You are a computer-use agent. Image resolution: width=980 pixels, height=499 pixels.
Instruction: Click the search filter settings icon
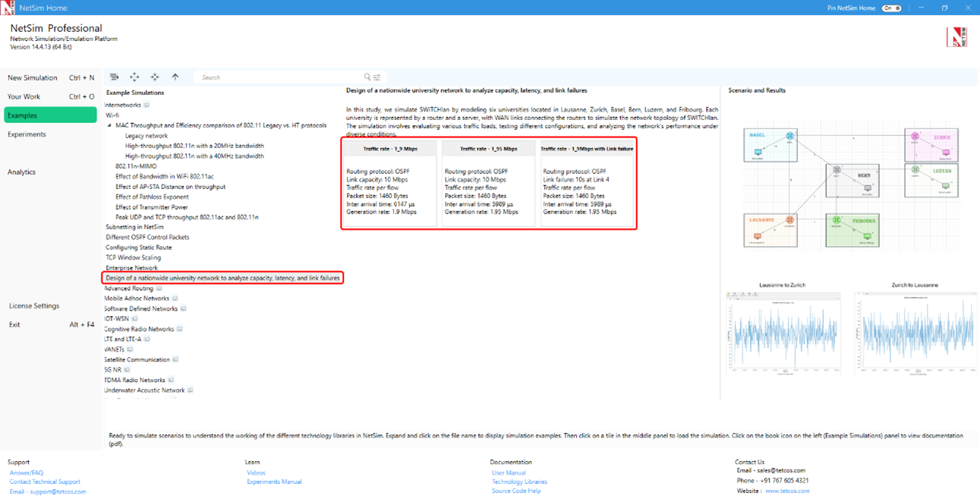coord(377,77)
